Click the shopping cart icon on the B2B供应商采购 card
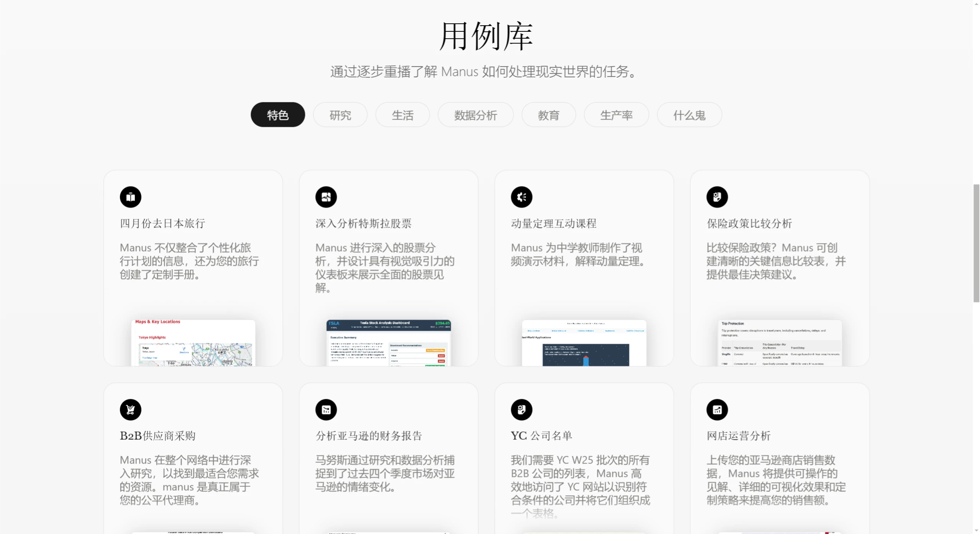This screenshot has width=980, height=534. [130, 410]
